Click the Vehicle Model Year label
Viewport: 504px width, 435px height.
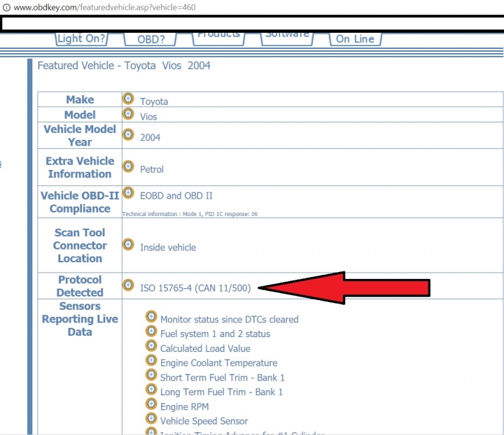(80, 136)
